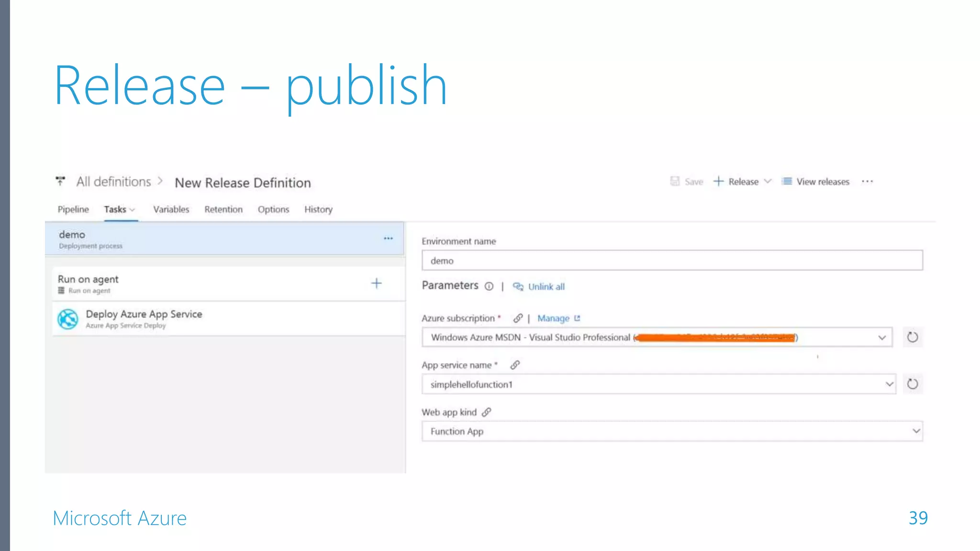Expand the Release dropdown chevron

[768, 181]
